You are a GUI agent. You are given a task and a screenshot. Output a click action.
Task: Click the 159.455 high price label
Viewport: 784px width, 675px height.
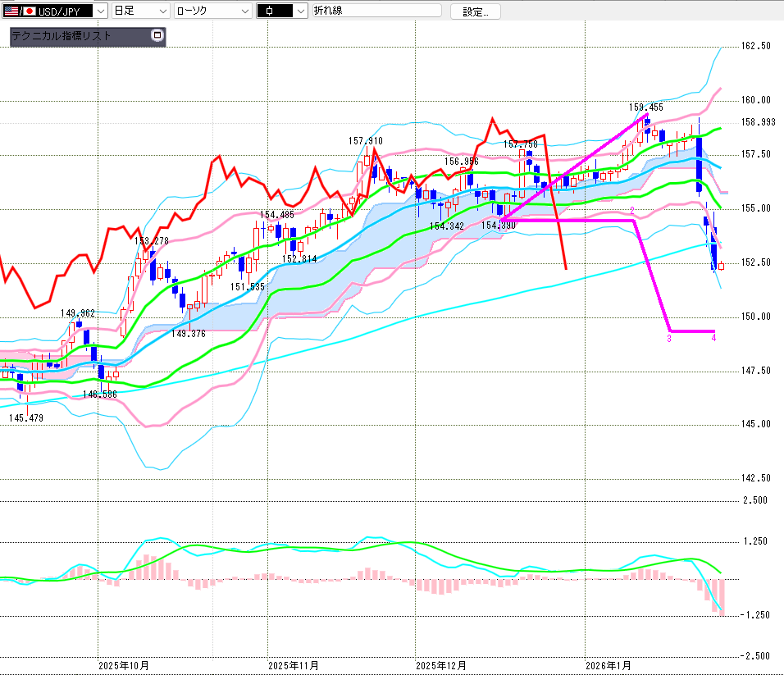point(646,107)
